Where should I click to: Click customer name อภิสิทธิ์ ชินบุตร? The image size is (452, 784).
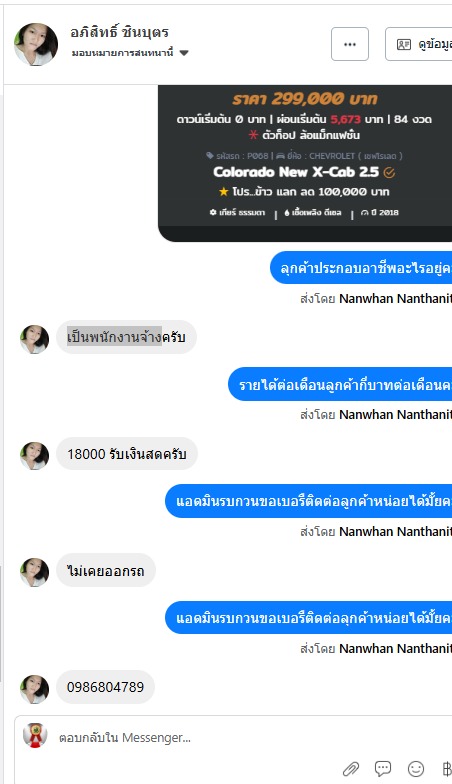click(120, 32)
